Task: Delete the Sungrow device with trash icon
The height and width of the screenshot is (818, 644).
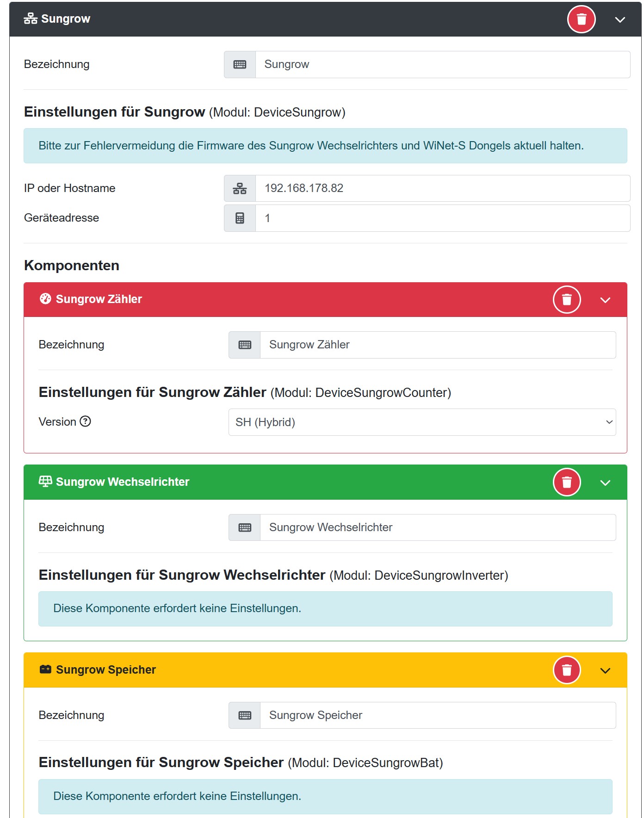Action: click(581, 19)
